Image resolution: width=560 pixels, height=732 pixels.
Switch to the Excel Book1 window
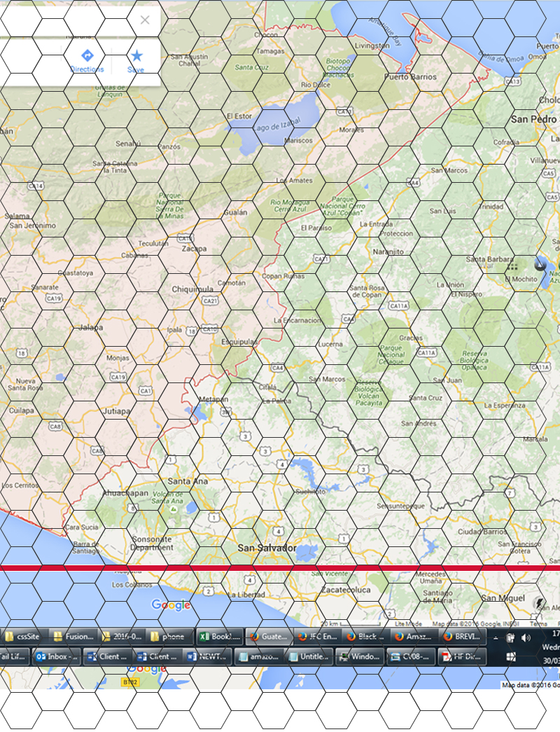[219, 636]
